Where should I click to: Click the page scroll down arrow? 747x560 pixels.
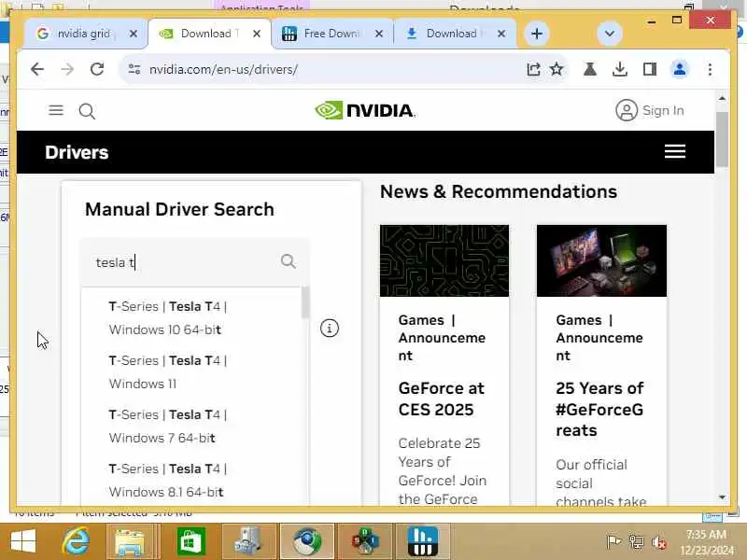coord(722,497)
